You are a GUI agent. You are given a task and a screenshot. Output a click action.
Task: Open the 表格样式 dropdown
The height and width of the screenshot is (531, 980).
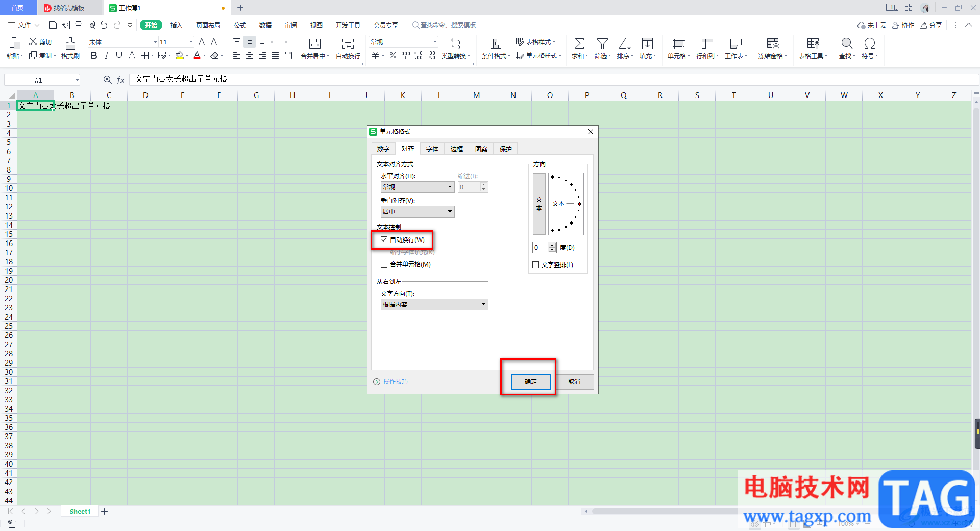coord(535,42)
